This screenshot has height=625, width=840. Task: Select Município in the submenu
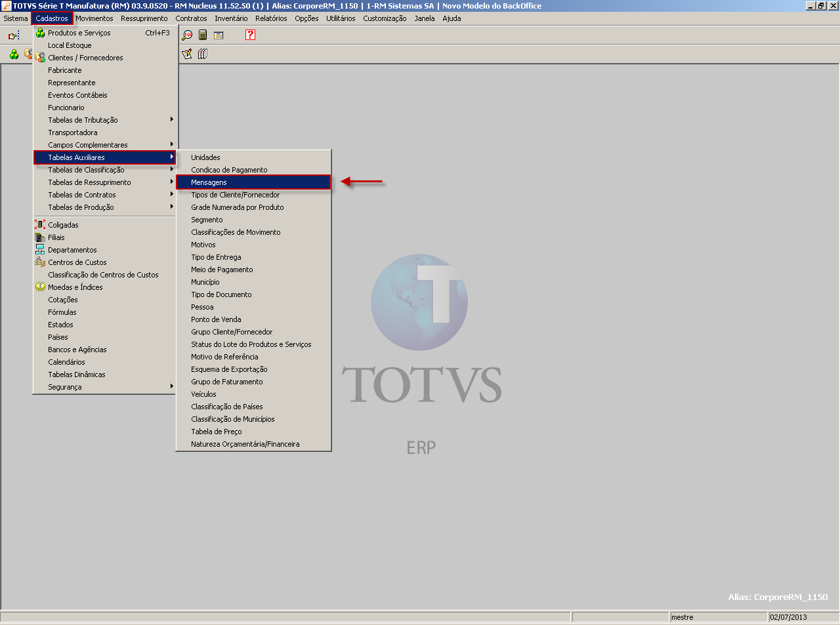253,282
